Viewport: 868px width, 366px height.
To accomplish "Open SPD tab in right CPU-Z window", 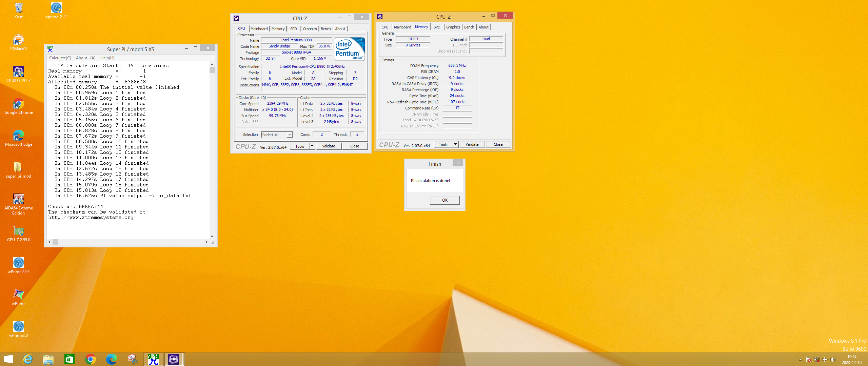I will [x=437, y=27].
